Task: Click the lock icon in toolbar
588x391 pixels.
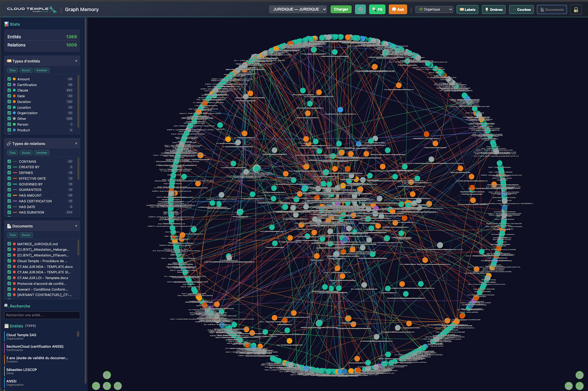Action: [x=576, y=9]
